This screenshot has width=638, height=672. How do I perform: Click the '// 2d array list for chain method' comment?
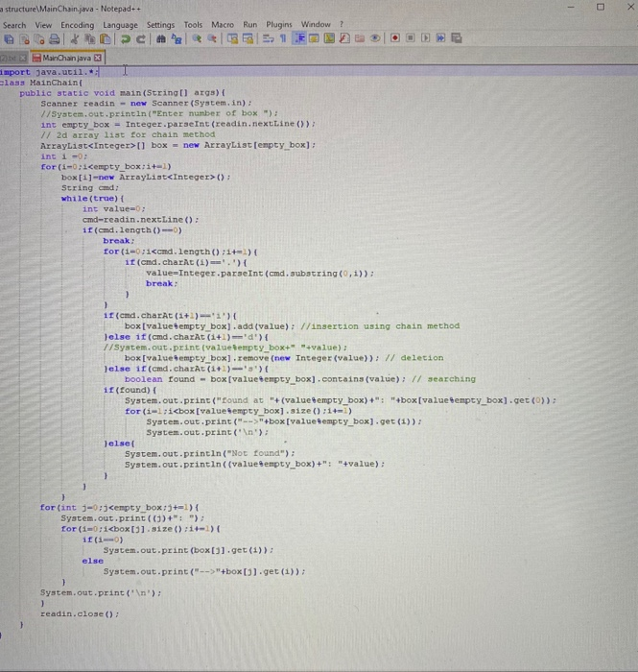click(x=128, y=134)
